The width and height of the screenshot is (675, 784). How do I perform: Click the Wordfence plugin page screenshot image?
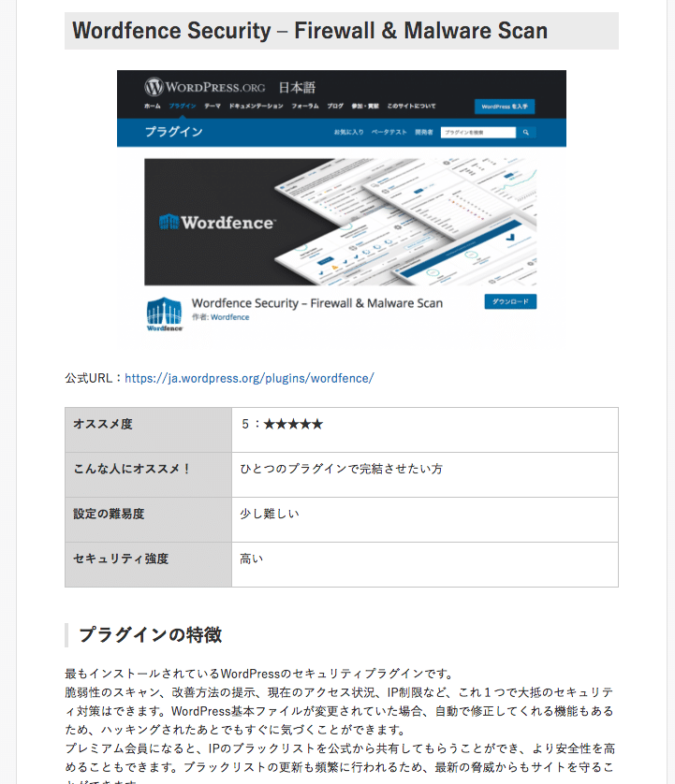pos(342,210)
